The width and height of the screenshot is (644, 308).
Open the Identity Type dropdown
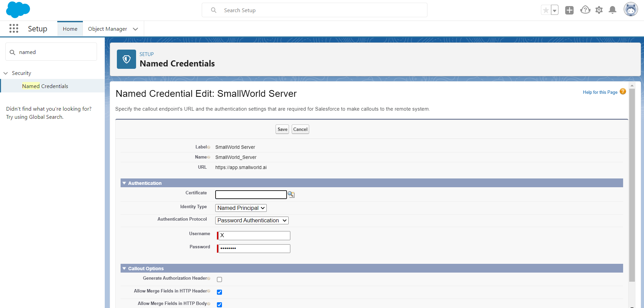coord(241,208)
